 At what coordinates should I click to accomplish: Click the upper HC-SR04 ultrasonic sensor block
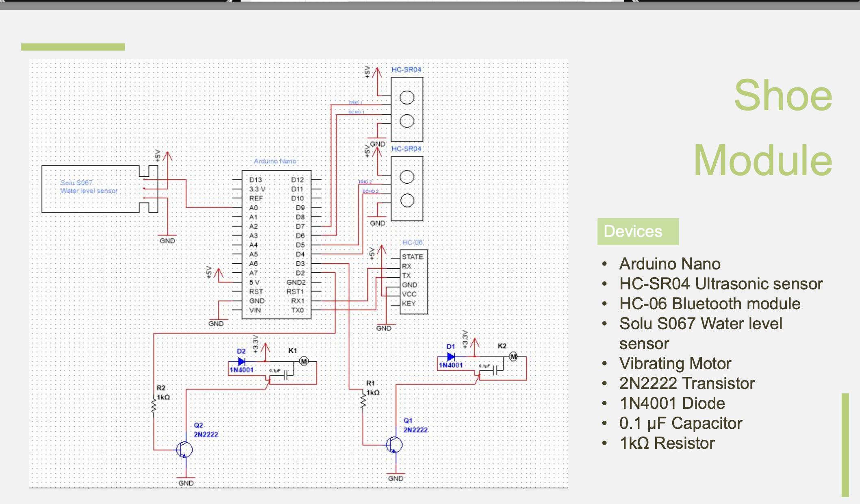407,109
